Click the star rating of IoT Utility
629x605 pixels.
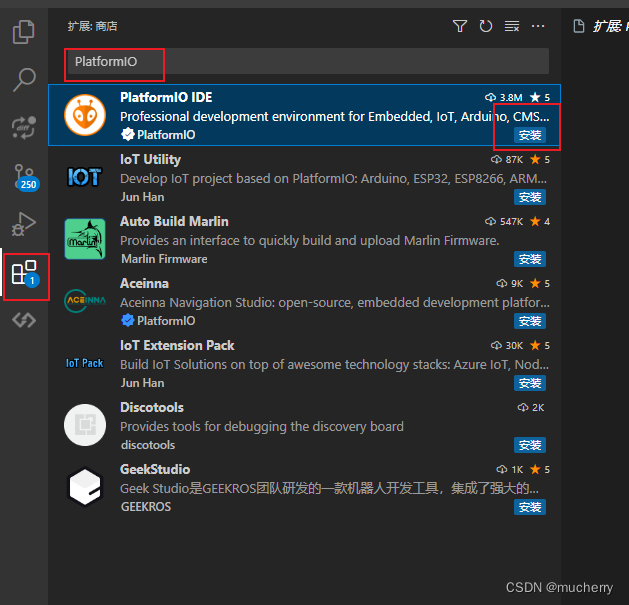tap(540, 160)
